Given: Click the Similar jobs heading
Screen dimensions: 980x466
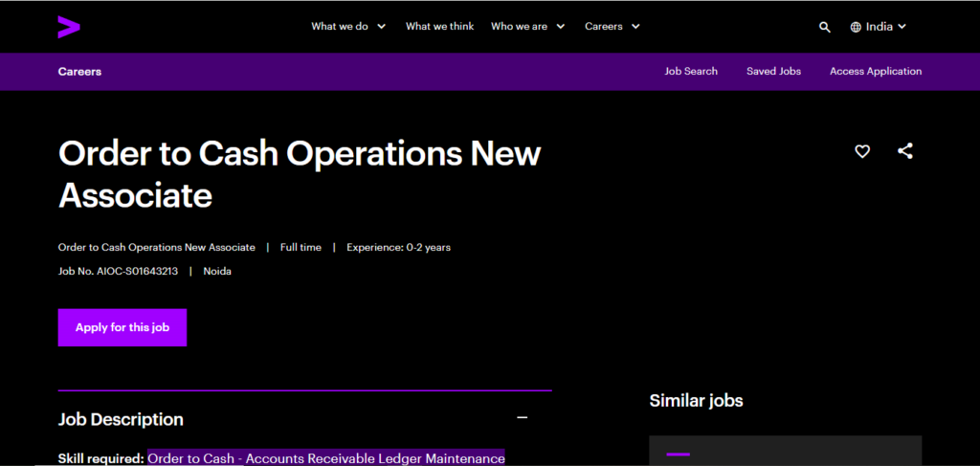Looking at the screenshot, I should pos(697,400).
